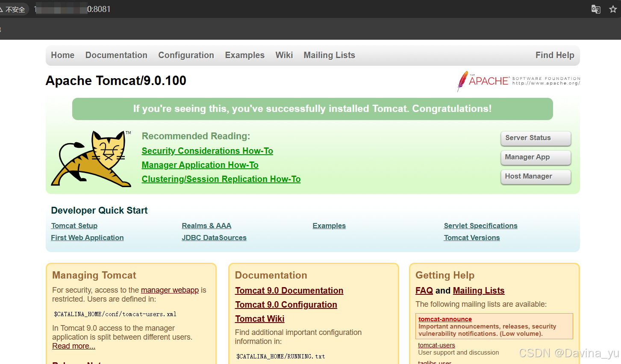Open the tomcat-announce mailing list link
This screenshot has width=621, height=364.
click(x=445, y=319)
